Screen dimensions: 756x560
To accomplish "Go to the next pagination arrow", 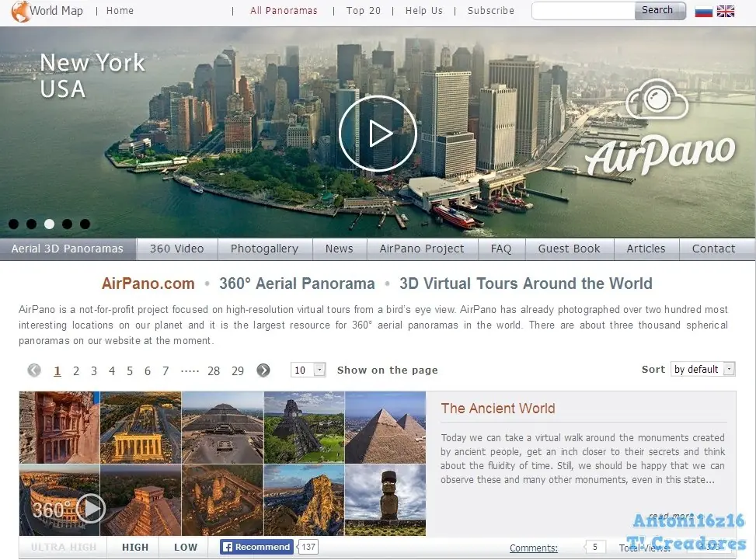I will click(x=263, y=370).
